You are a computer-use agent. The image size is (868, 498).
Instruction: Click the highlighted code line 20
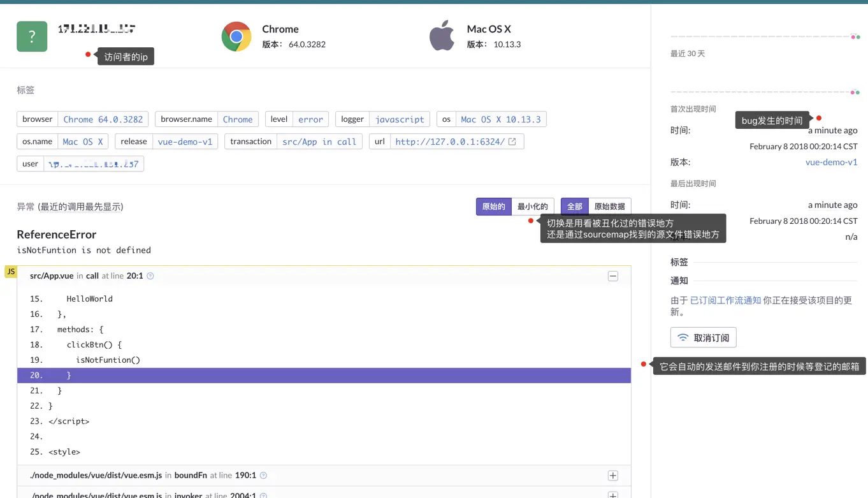tap(324, 376)
